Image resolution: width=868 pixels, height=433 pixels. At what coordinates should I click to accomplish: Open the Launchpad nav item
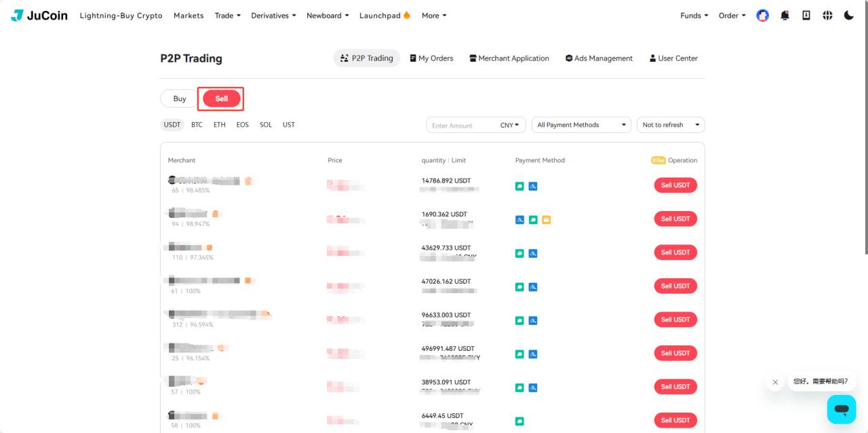pos(384,16)
